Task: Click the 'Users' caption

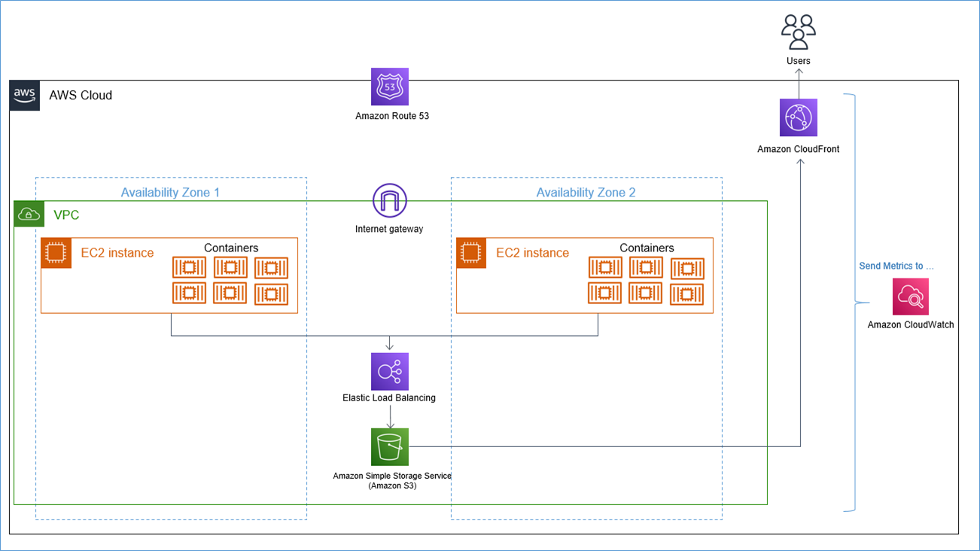Action: pyautogui.click(x=799, y=61)
